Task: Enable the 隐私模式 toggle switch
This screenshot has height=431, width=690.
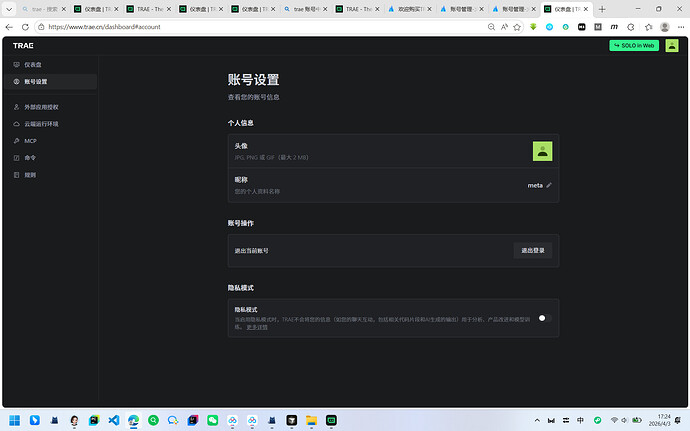Action: point(544,318)
